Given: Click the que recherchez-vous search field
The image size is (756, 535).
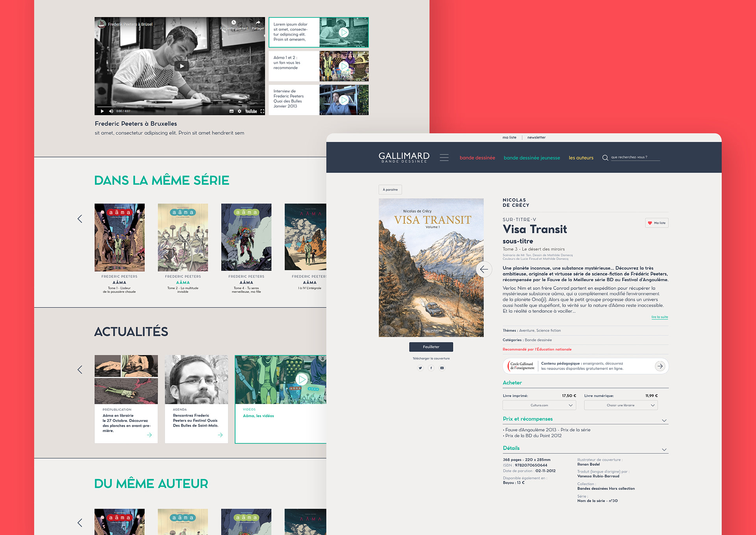Looking at the screenshot, I should [x=635, y=157].
